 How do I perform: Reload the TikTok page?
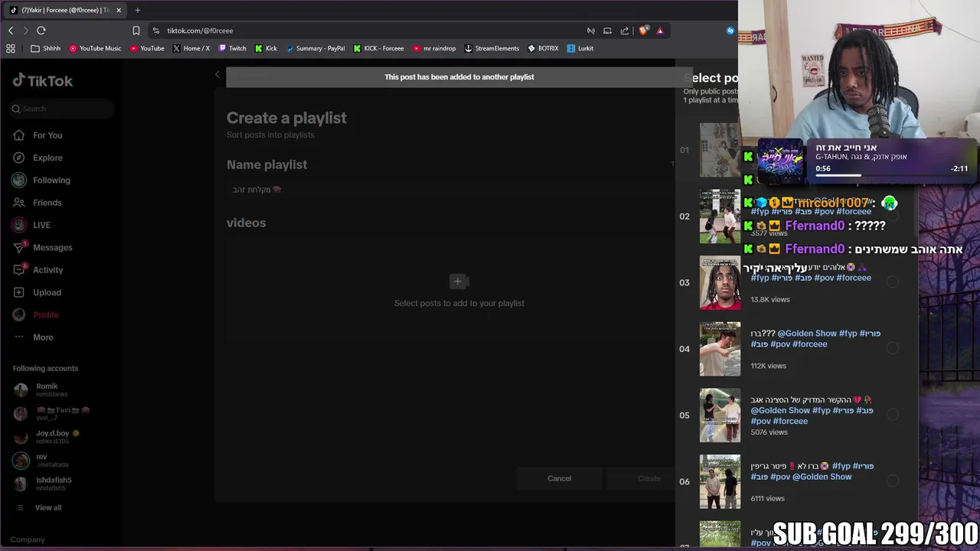coord(41,31)
